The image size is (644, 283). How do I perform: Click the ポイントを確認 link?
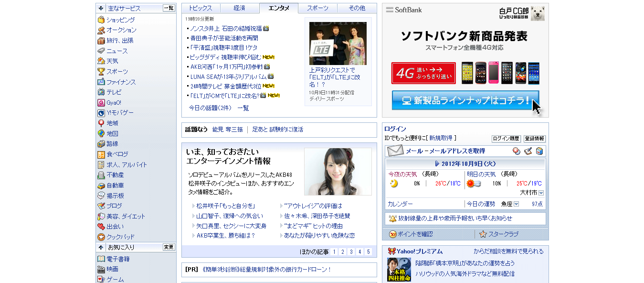coord(414,234)
